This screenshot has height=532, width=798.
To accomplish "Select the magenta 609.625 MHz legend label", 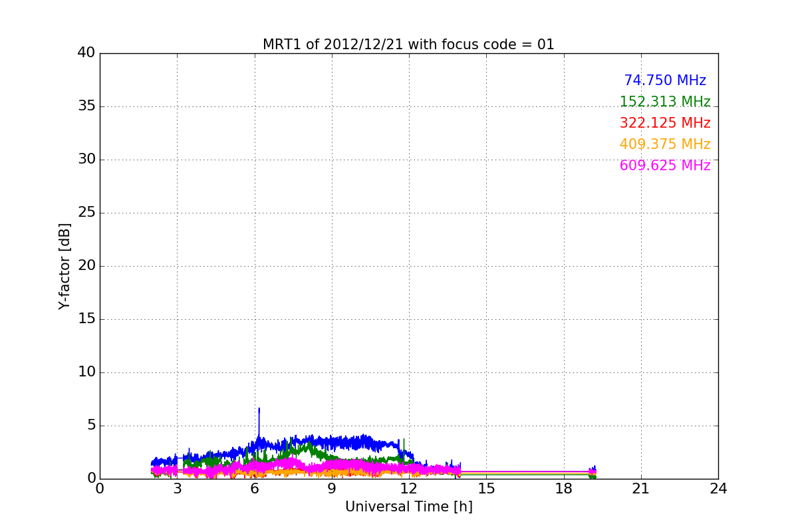I will (x=665, y=166).
